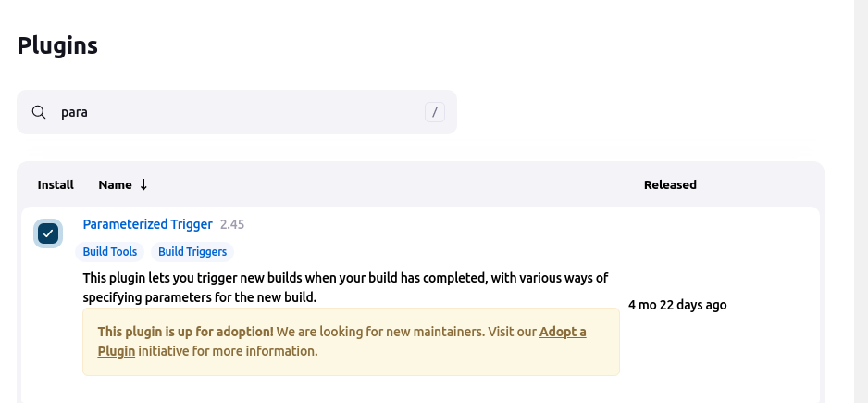Viewport: 868px width, 403px height.
Task: Click the slash keyboard shortcut badge
Action: (x=435, y=112)
